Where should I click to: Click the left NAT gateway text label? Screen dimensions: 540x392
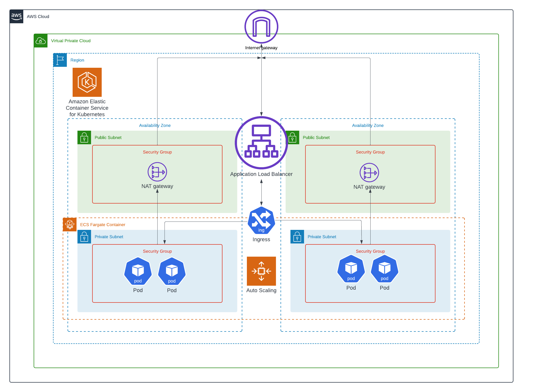click(157, 186)
